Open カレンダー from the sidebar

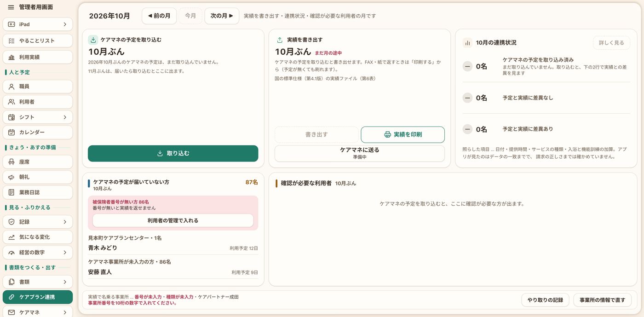(38, 133)
